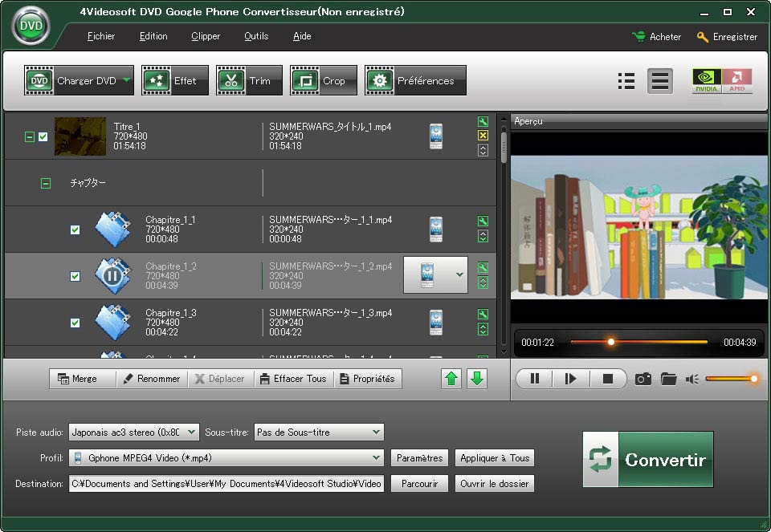Open the Sous-titre dropdown
The width and height of the screenshot is (771, 532).
319,433
